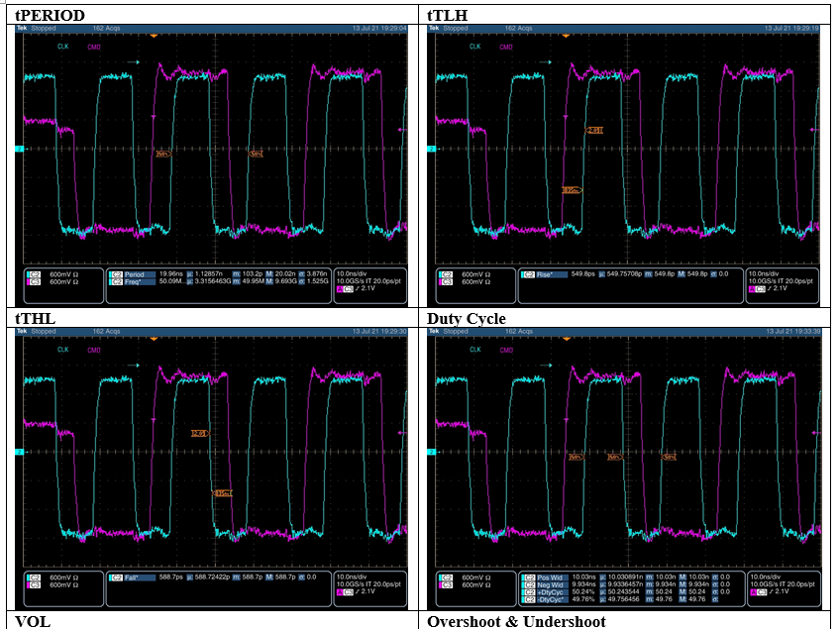Click the CLK waveform label in tTLH capture
The height and width of the screenshot is (629, 840).
click(x=475, y=47)
